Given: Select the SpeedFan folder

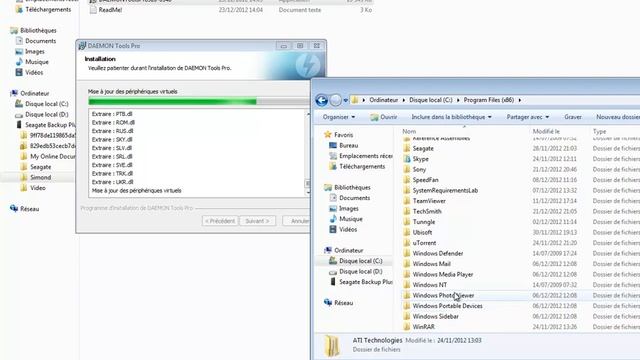Looking at the screenshot, I should (x=425, y=180).
